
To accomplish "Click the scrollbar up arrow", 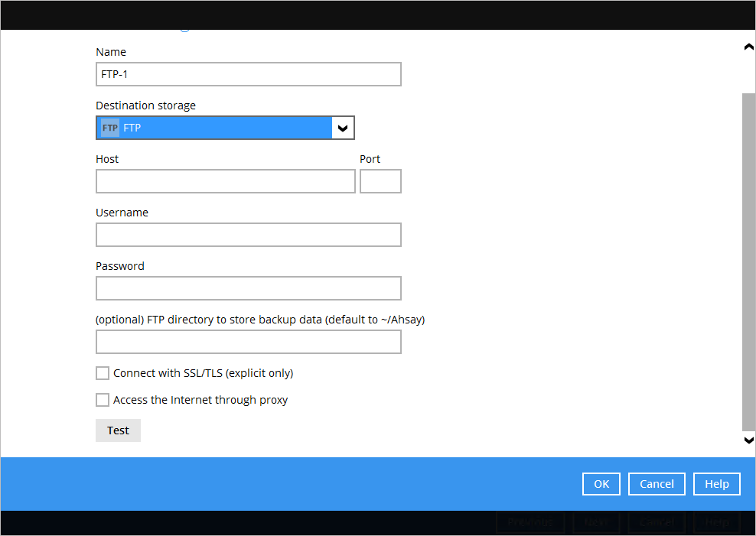I will (748, 47).
